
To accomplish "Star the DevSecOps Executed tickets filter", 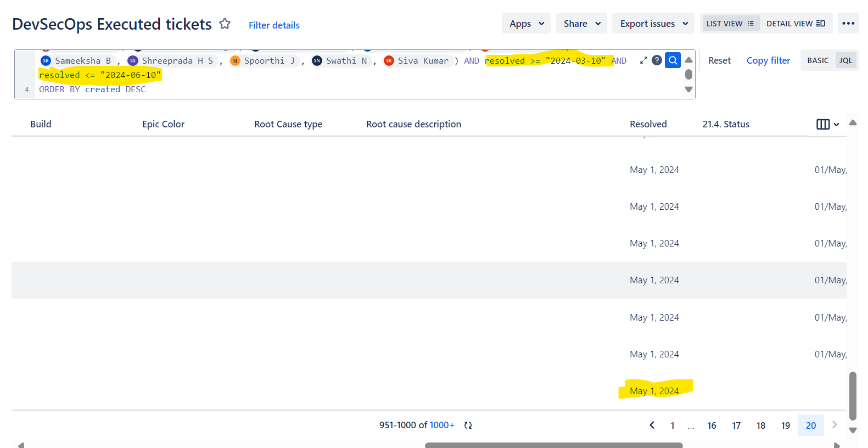I will pos(225,24).
